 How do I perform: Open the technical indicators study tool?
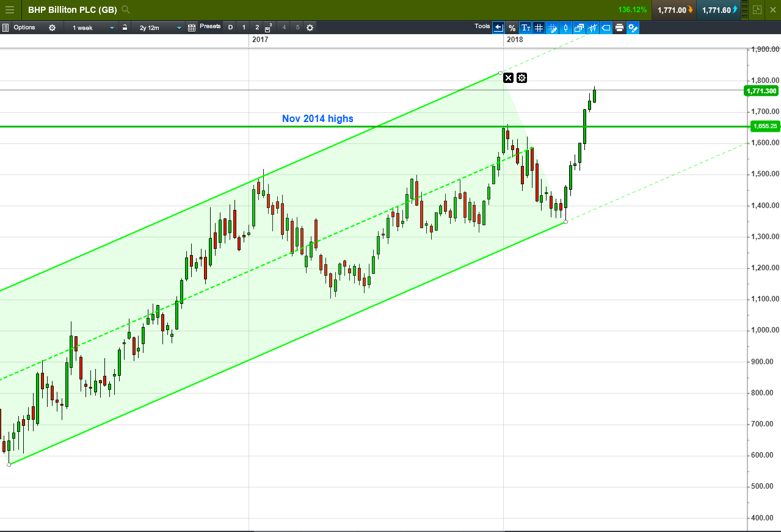[592, 27]
